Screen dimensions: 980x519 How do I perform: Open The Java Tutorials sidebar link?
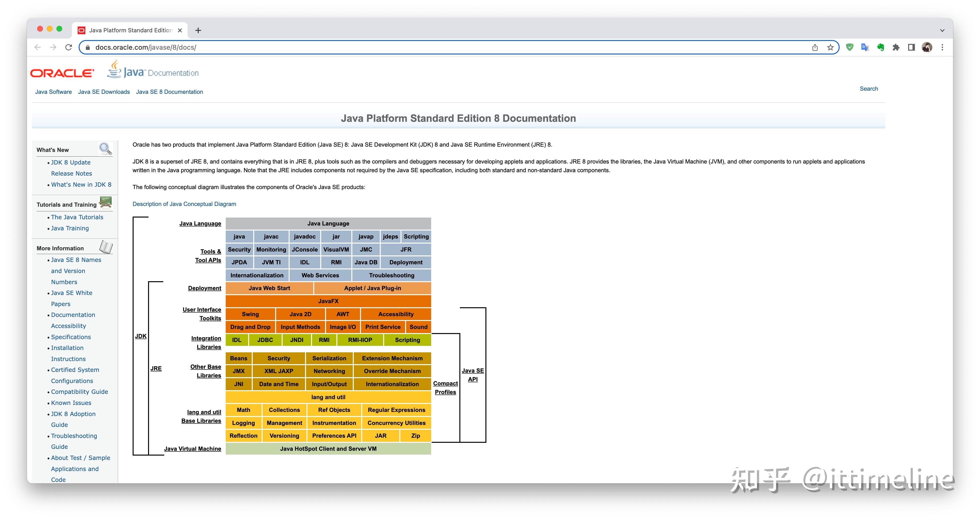[x=77, y=217]
